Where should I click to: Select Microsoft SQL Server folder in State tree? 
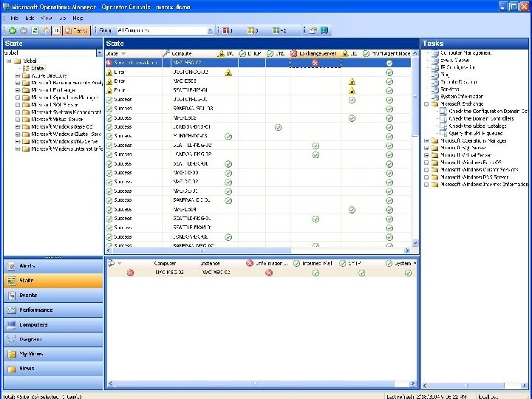[54, 105]
